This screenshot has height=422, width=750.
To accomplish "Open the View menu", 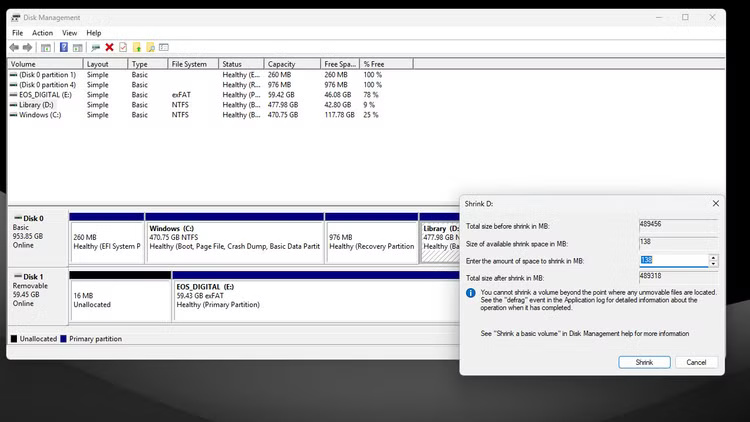I will 69,33.
